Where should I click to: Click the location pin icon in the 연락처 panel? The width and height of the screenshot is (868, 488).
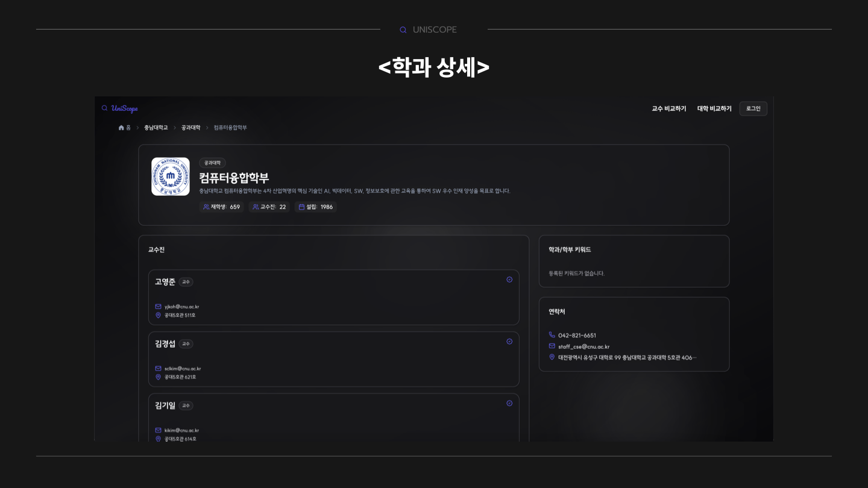(x=552, y=357)
